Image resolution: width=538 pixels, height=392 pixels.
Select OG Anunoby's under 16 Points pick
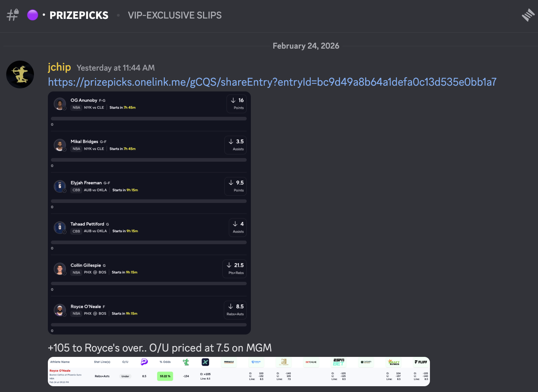237,104
